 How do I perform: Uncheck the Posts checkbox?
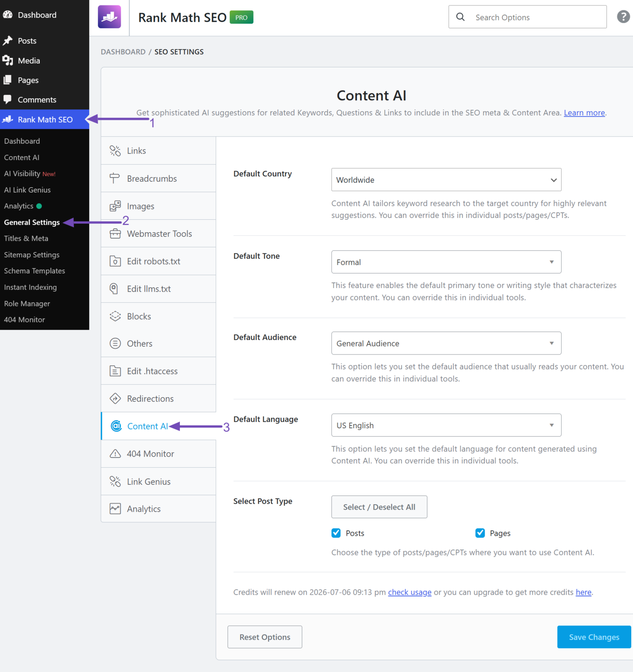(336, 533)
